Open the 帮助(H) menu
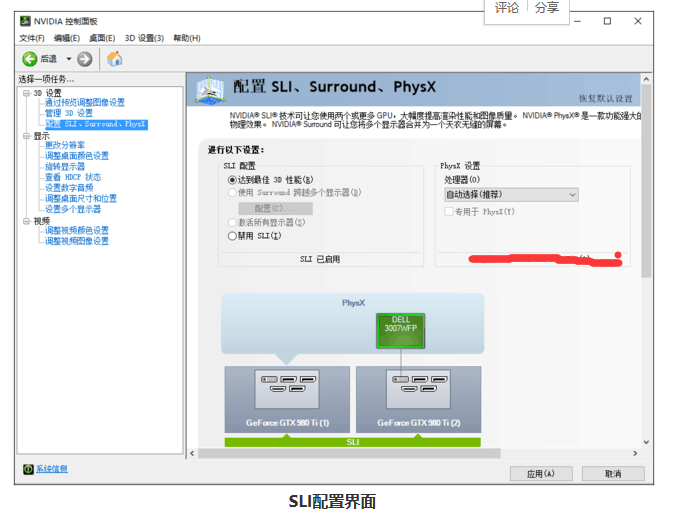 187,38
